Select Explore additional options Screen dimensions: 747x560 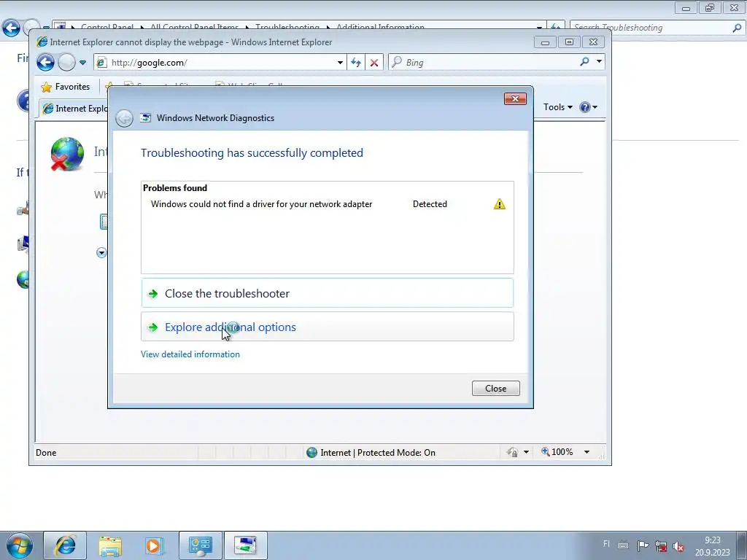328,327
